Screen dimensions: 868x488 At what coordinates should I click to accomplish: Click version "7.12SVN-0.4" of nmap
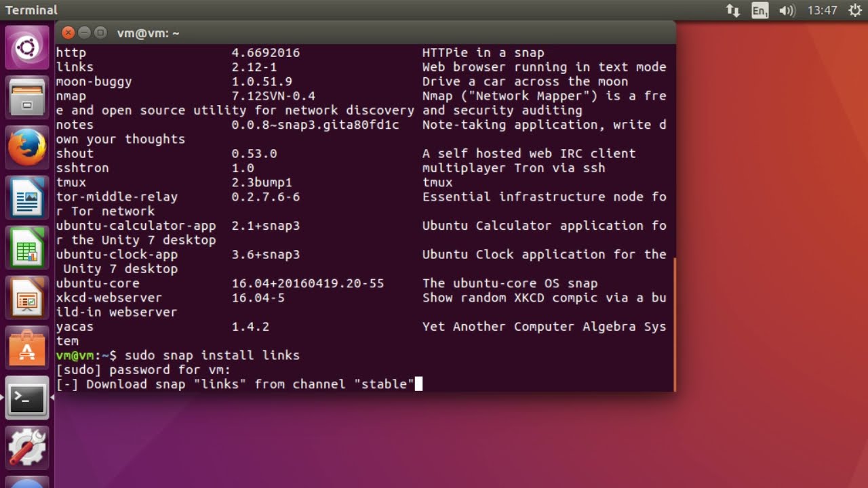(x=273, y=96)
